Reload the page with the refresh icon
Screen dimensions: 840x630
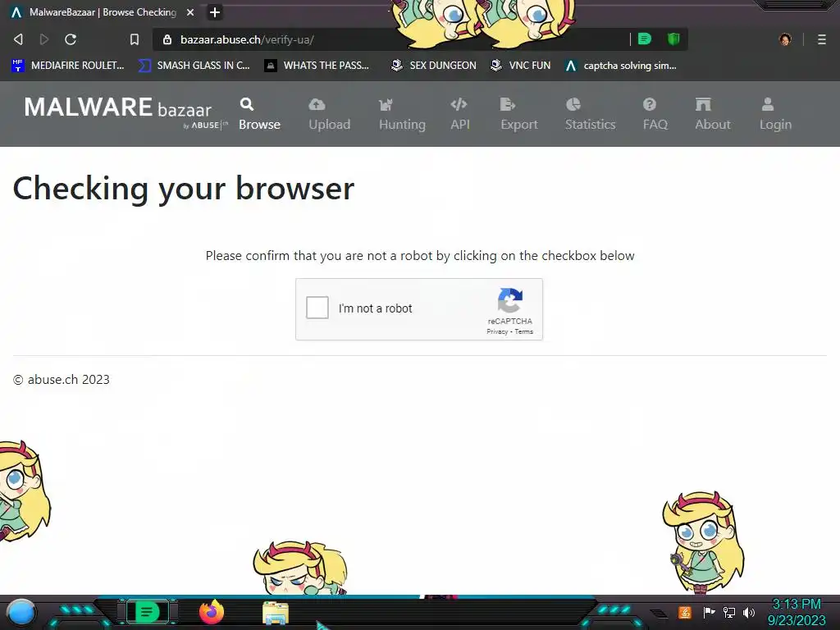tap(71, 39)
